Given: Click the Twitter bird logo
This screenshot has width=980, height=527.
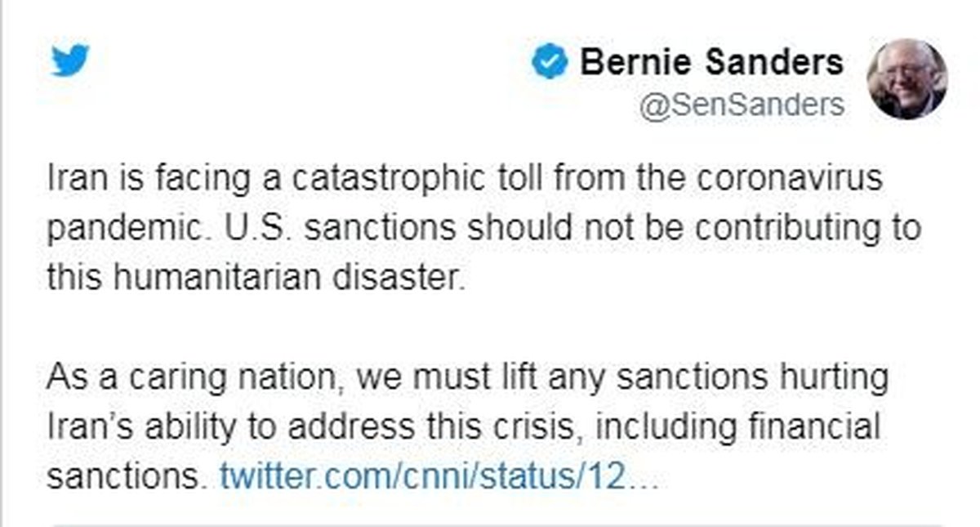Looking at the screenshot, I should point(69,62).
